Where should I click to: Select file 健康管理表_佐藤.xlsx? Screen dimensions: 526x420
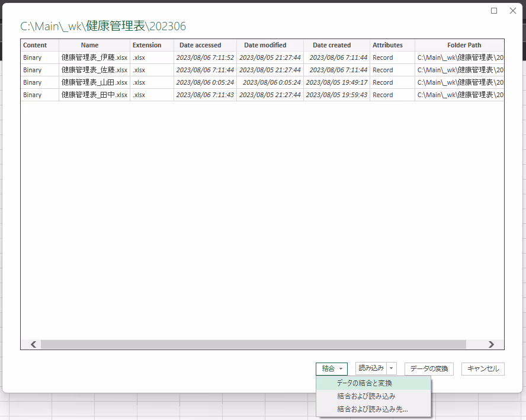pos(94,70)
